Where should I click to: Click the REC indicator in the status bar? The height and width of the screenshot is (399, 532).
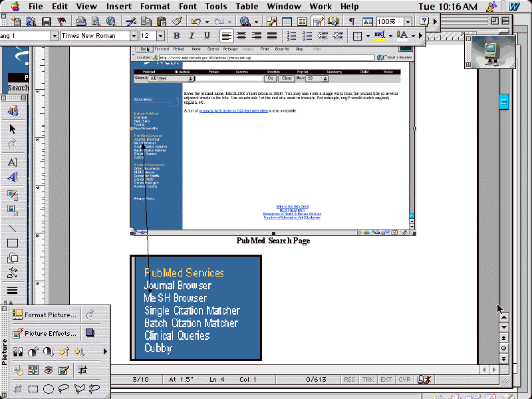350,380
